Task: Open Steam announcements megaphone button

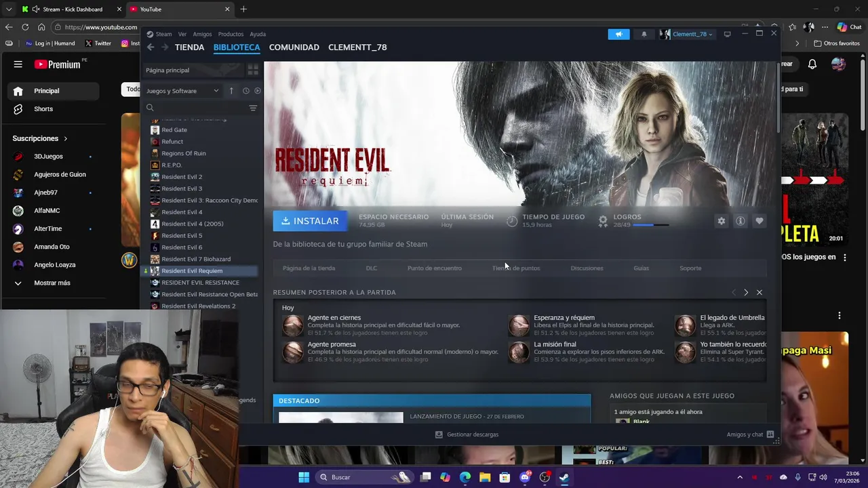Action: click(x=618, y=34)
